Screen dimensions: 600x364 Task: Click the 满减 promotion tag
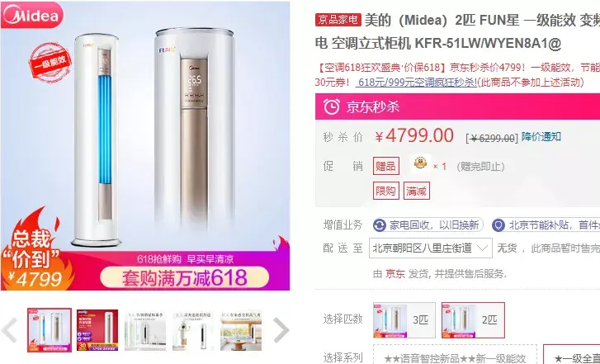click(416, 191)
